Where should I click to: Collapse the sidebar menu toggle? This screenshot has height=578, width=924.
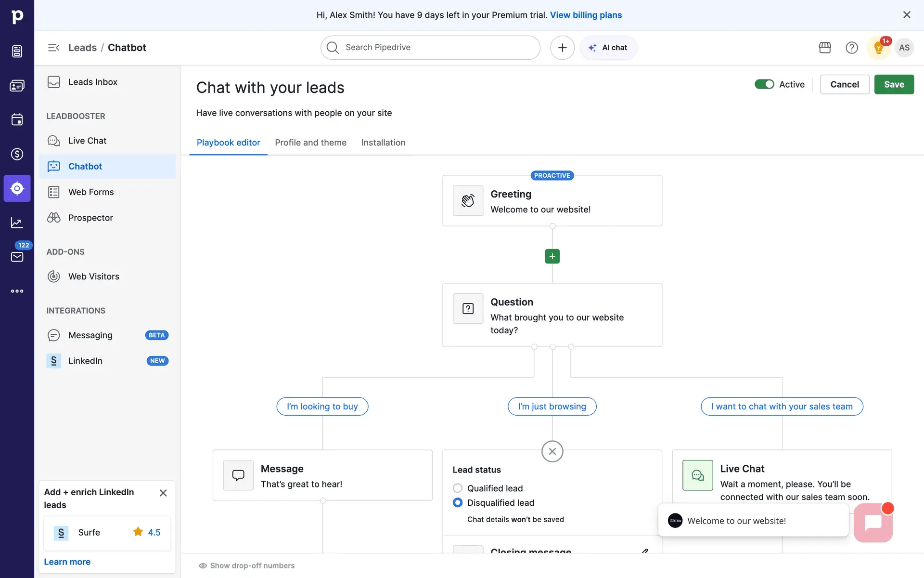click(53, 48)
